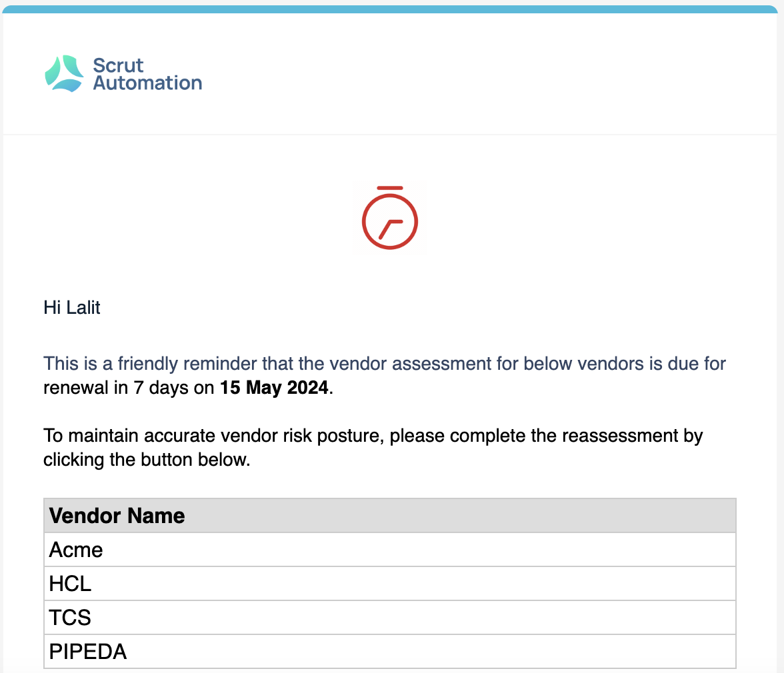784x673 pixels.
Task: Click the Vendor Name table header
Action: pyautogui.click(x=390, y=516)
